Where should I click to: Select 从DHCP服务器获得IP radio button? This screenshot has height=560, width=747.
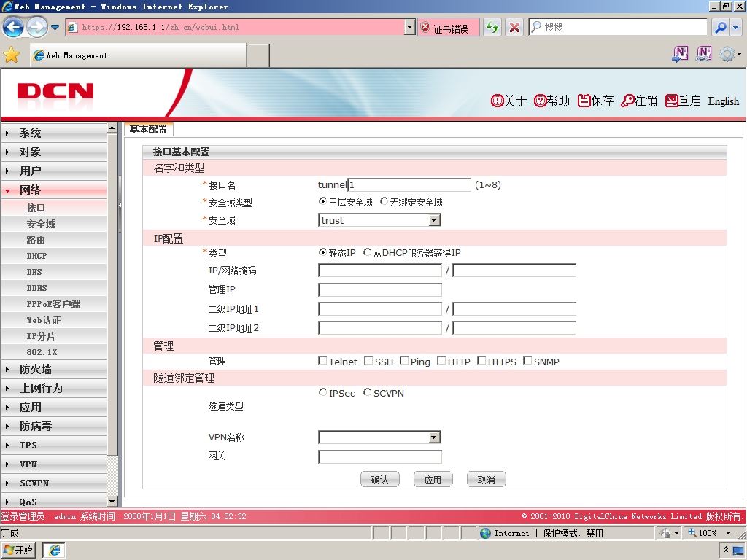367,252
